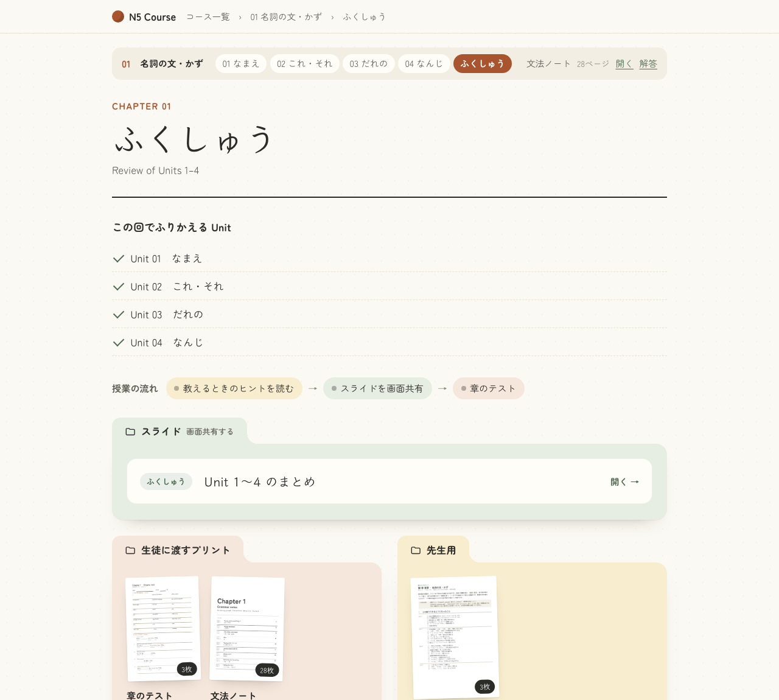Click the checkmark beside Unit 01 なまえ
This screenshot has height=700, width=779.
tap(119, 259)
